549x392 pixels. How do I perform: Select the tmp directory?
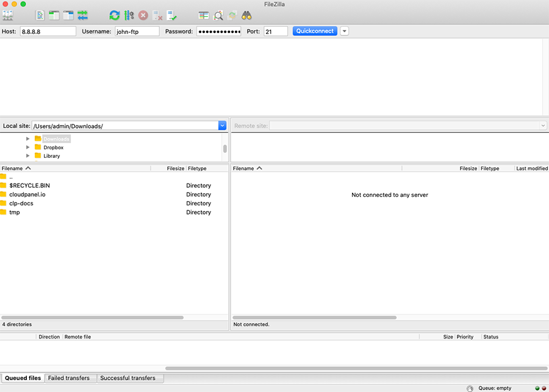click(114, 212)
